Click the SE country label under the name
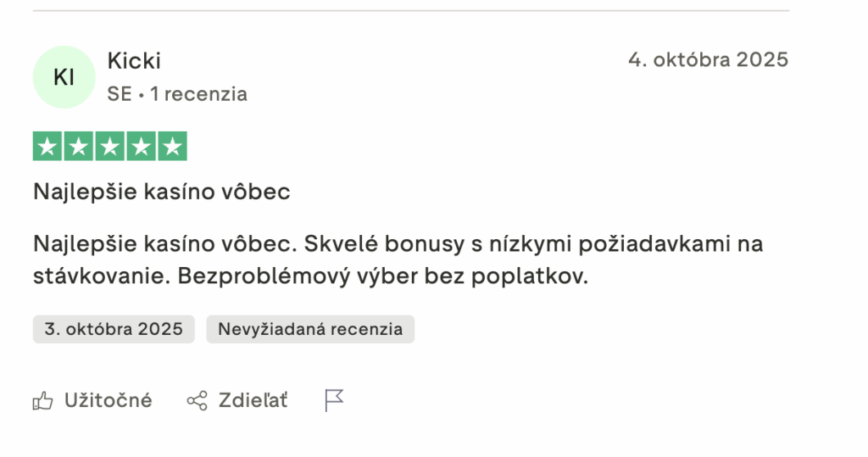The width and height of the screenshot is (868, 457). pyautogui.click(x=120, y=94)
